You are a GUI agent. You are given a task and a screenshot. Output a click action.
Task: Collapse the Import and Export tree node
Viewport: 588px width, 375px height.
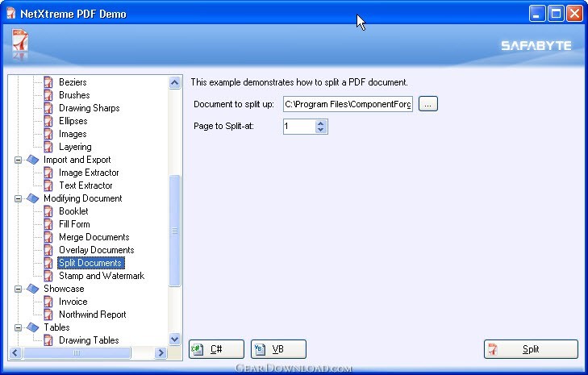[18, 160]
